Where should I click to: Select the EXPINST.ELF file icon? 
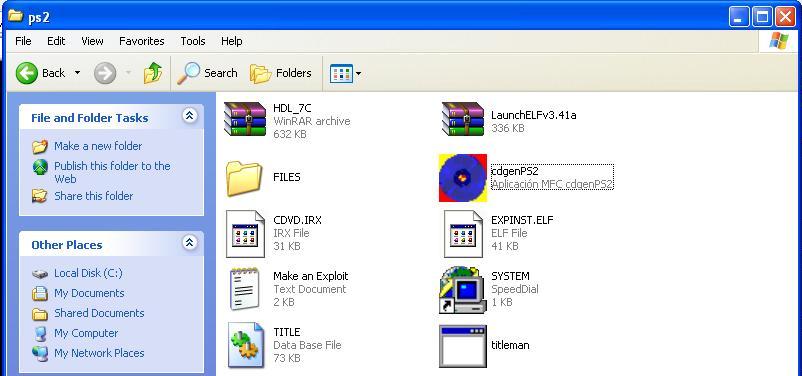[x=463, y=234]
